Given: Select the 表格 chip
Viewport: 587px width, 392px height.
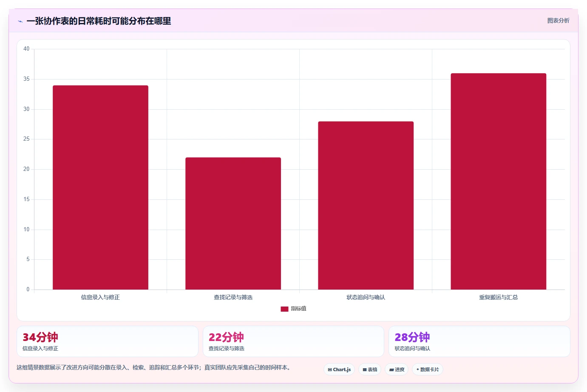Looking at the screenshot, I should (370, 369).
